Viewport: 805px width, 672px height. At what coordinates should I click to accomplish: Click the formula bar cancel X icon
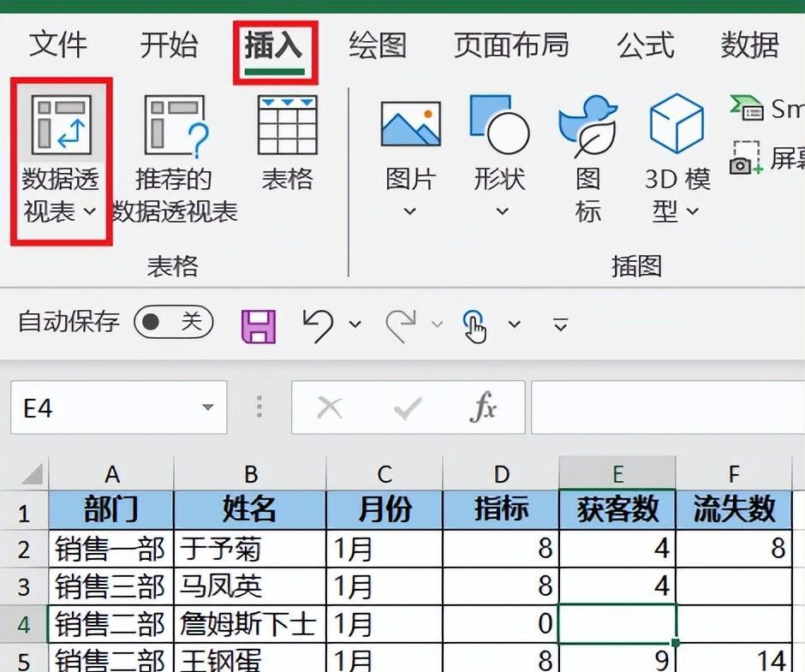[x=330, y=408]
